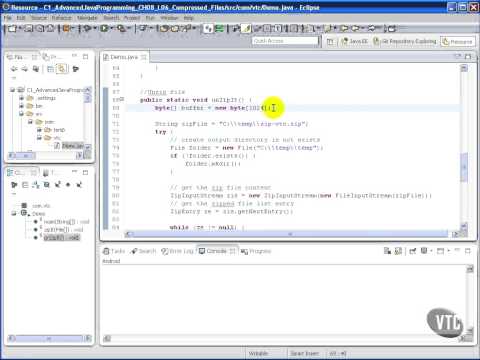Open the Progress tab
The width and height of the screenshot is (480, 360).
pos(256,251)
